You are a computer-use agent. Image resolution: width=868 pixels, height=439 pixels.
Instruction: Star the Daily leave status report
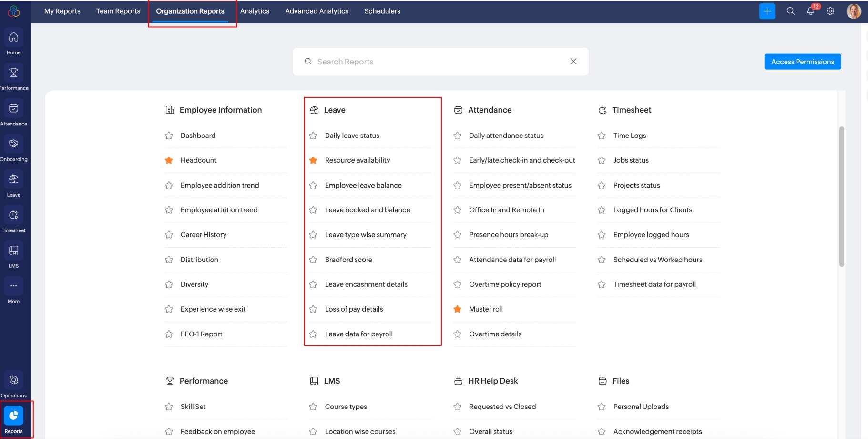(x=313, y=136)
